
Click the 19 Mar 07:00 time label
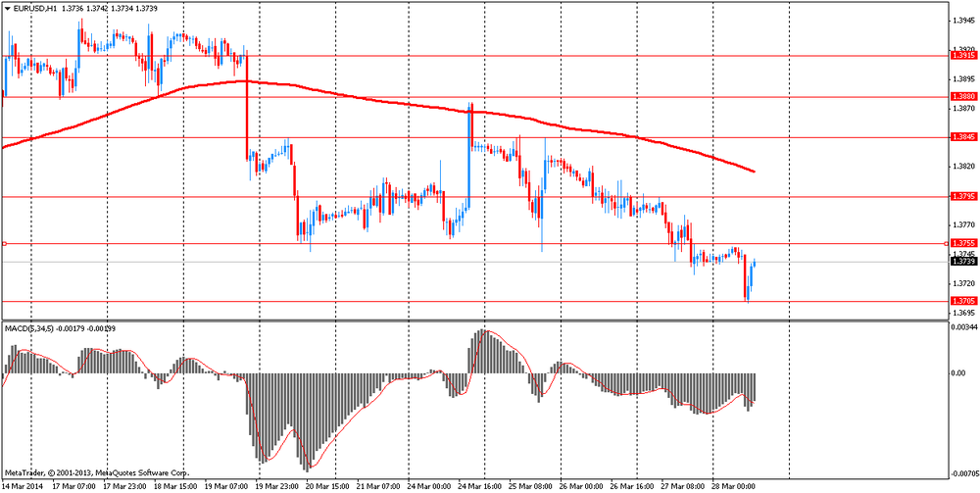point(226,485)
